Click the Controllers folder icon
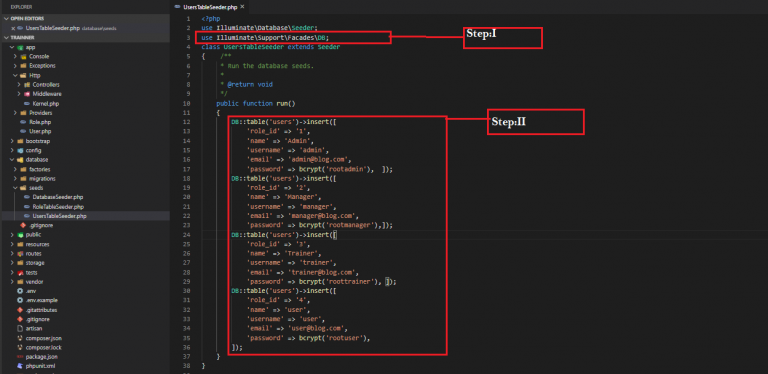 pyautogui.click(x=27, y=85)
